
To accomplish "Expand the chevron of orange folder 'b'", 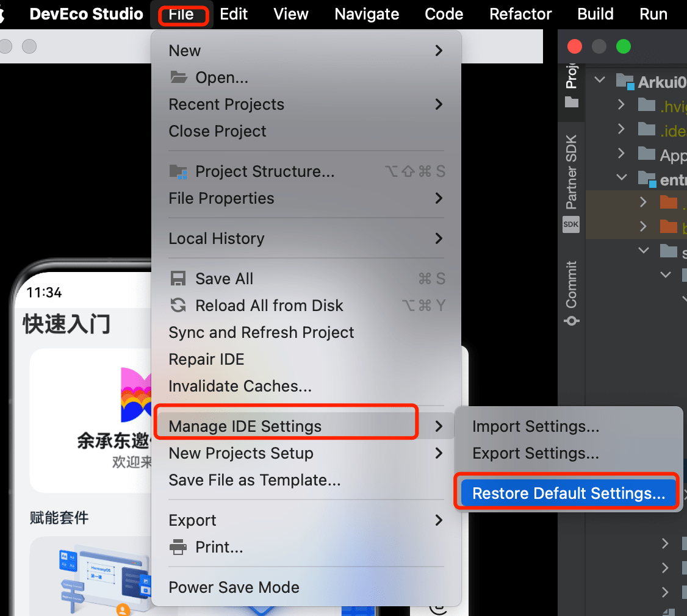I will 643,226.
